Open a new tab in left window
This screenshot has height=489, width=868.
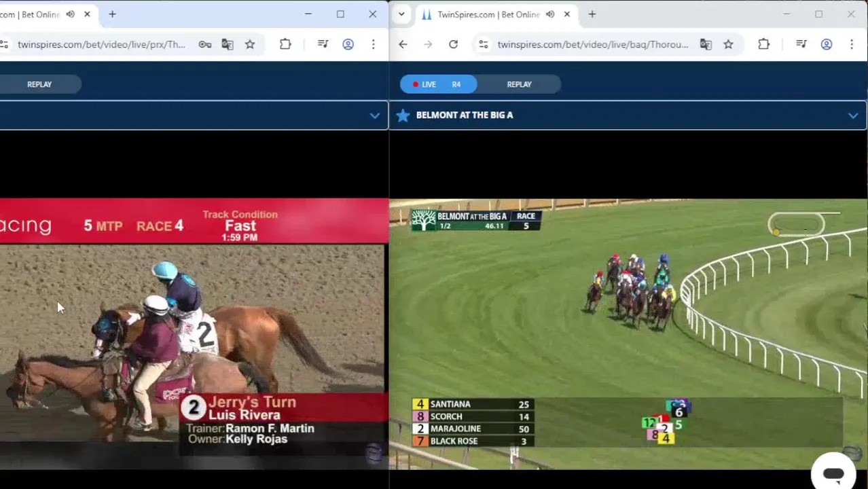point(112,14)
